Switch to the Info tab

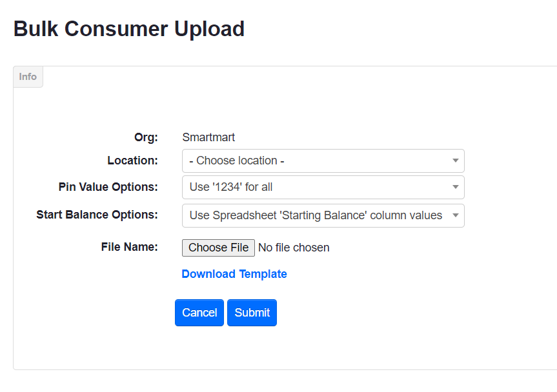tap(28, 76)
